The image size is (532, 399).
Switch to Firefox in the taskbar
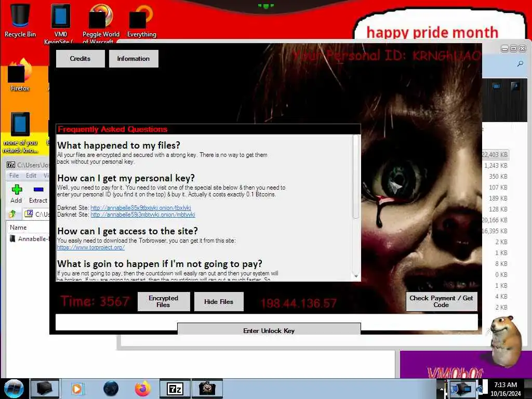143,389
